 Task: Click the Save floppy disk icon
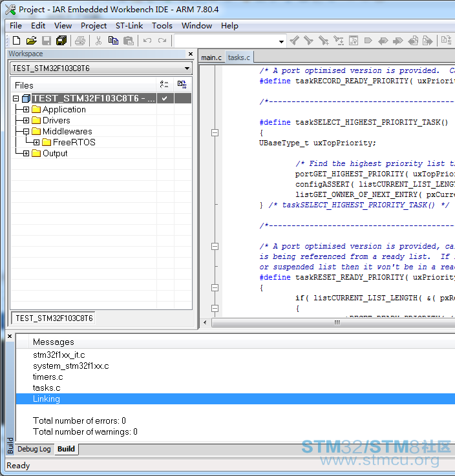[47, 41]
